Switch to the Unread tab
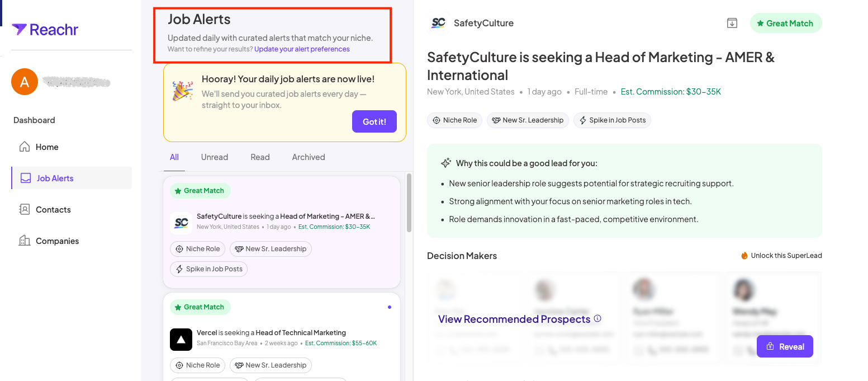The width and height of the screenshot is (868, 381). tap(215, 157)
